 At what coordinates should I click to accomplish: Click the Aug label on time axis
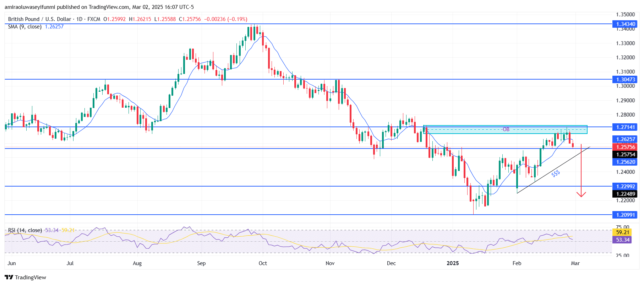click(137, 263)
